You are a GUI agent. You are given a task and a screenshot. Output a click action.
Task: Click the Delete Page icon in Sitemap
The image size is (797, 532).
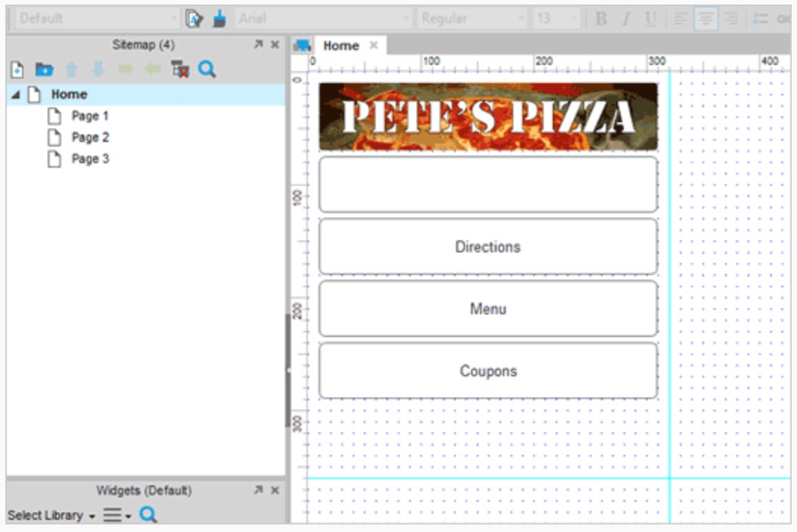[x=180, y=69]
